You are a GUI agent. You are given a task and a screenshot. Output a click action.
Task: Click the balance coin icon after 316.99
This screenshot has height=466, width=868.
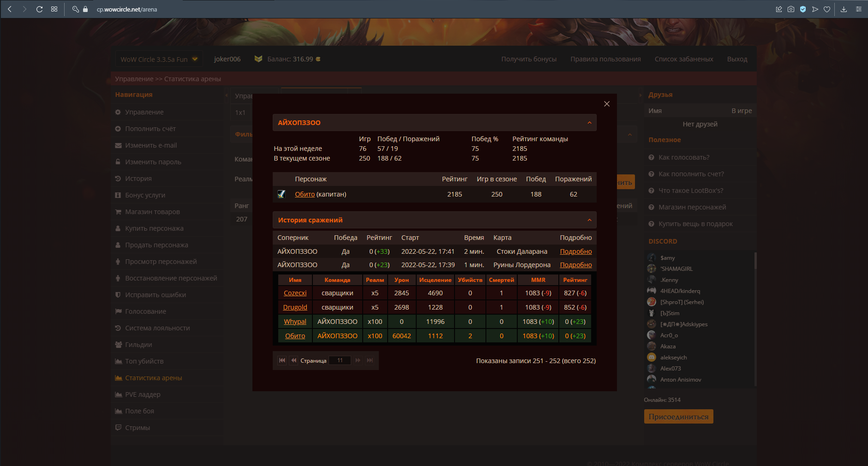click(318, 59)
